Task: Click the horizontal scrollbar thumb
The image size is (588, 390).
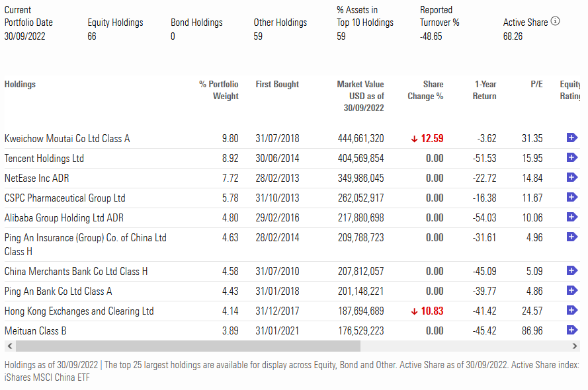Action: click(x=188, y=346)
